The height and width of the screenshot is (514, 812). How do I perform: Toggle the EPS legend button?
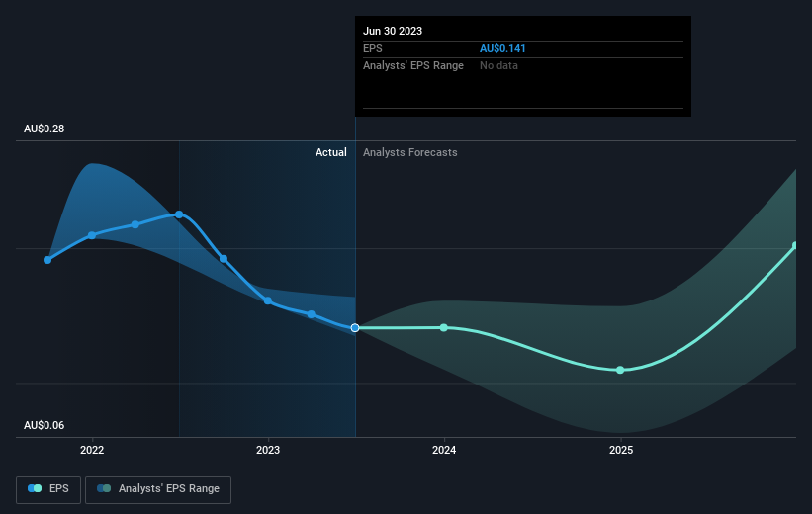coord(48,489)
